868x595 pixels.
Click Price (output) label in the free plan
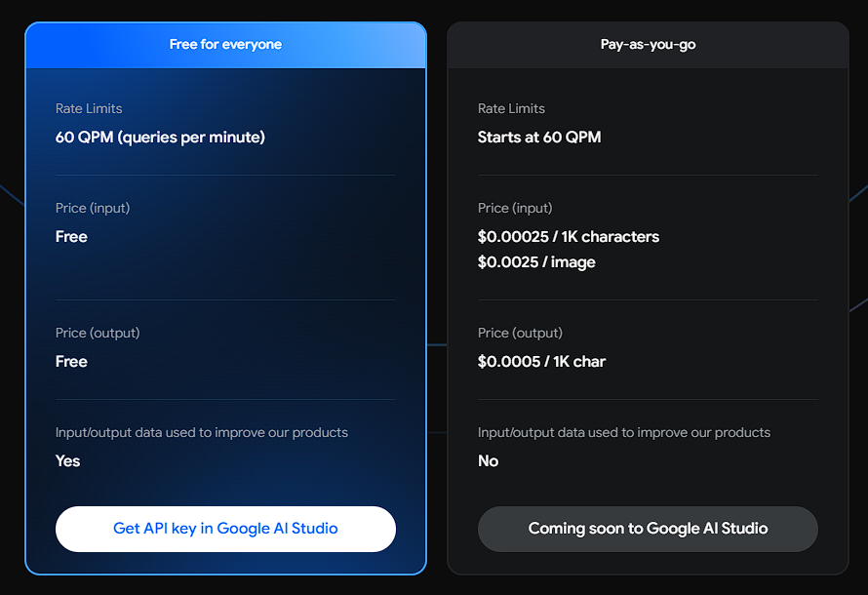coord(98,333)
